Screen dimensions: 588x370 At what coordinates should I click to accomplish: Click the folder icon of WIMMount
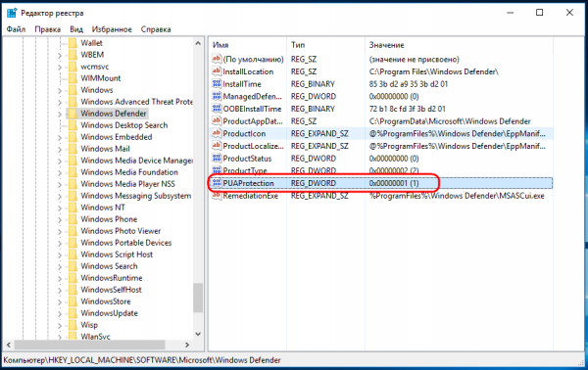[x=73, y=78]
